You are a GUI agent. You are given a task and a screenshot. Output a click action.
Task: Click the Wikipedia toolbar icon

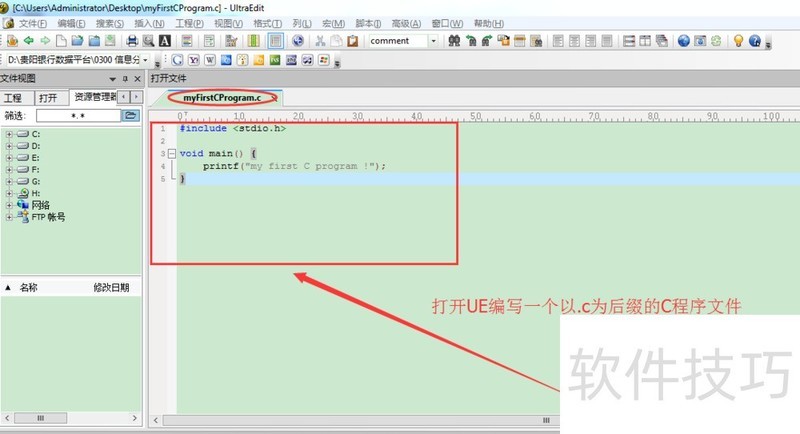210,60
